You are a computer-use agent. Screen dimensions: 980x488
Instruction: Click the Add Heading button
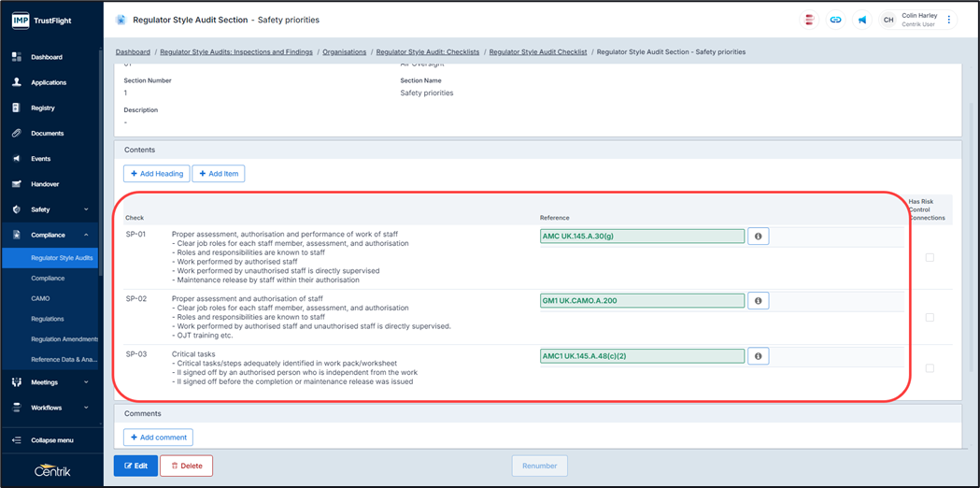tap(156, 174)
